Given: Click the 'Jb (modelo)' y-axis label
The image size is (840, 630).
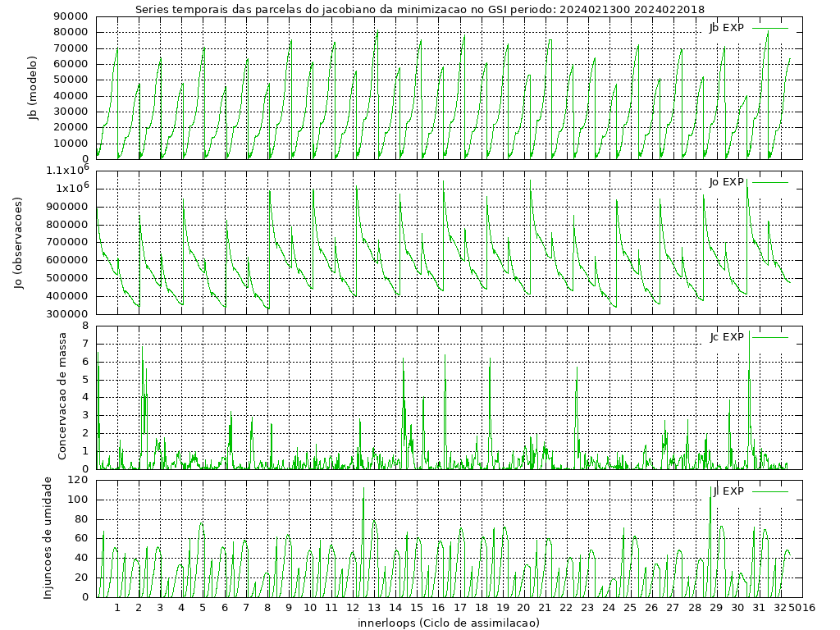Looking at the screenshot, I should click(34, 88).
